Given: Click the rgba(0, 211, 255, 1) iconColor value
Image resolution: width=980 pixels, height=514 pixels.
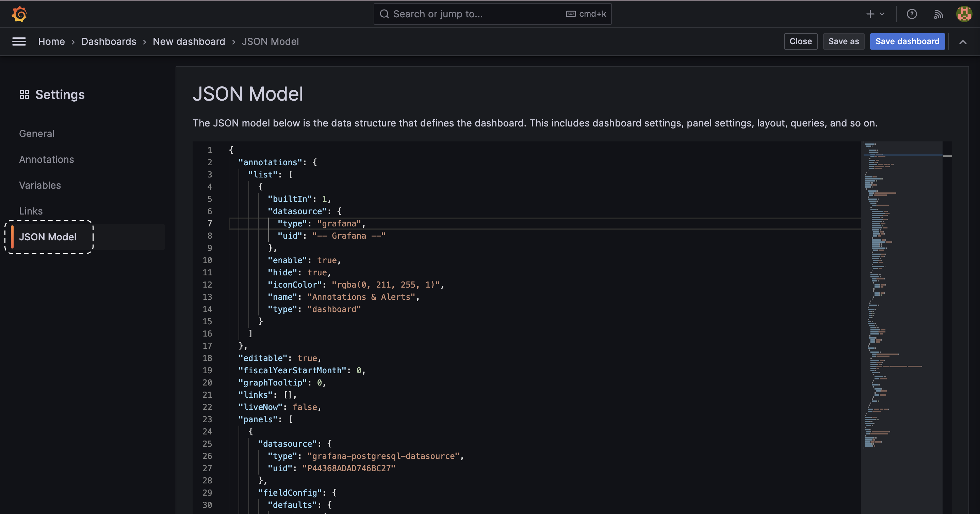Looking at the screenshot, I should tap(386, 285).
